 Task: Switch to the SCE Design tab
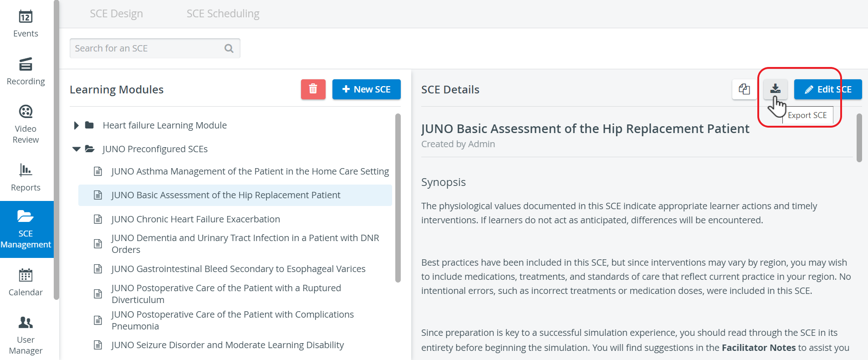coord(117,14)
